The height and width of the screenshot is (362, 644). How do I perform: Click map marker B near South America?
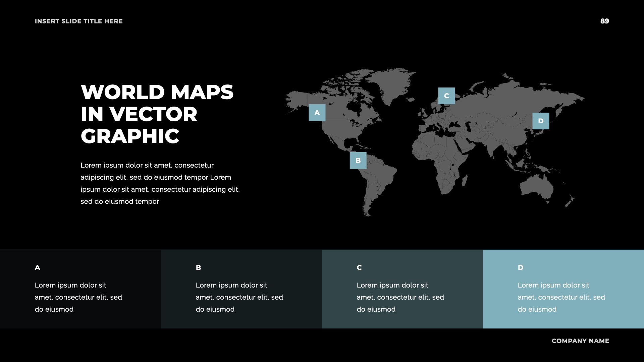[x=358, y=161]
